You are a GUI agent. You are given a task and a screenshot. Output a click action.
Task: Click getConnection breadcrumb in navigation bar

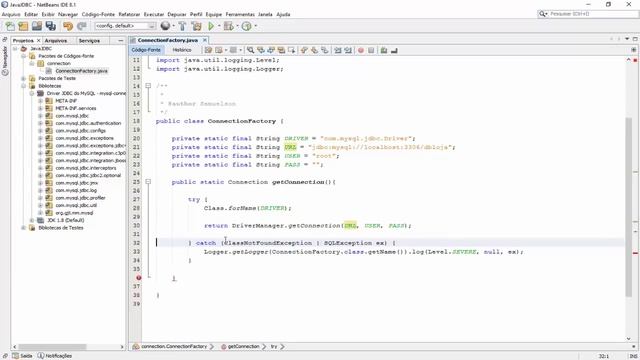click(x=243, y=347)
